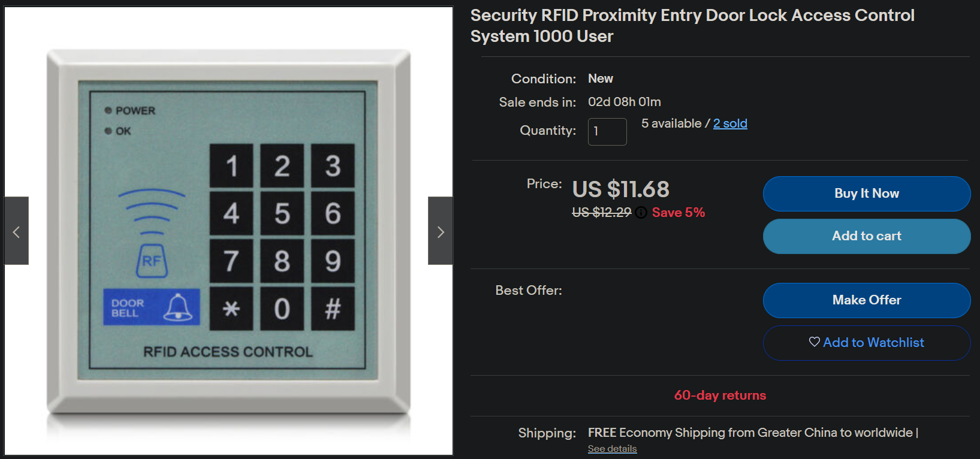
Task: Open See details shipping link
Action: (612, 449)
